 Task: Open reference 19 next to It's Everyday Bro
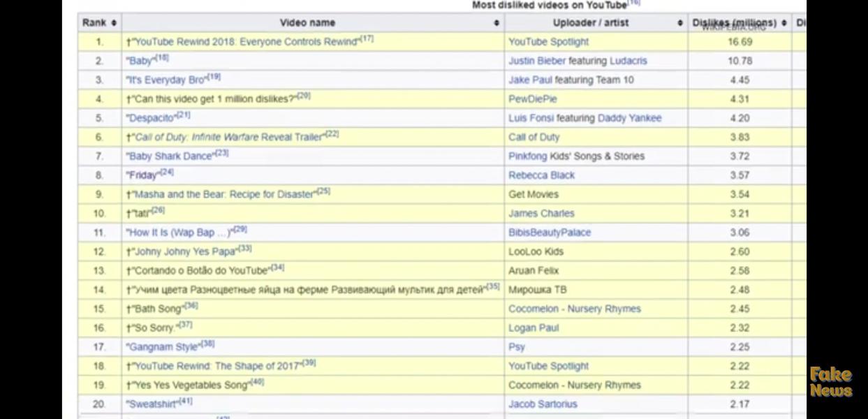pos(214,77)
